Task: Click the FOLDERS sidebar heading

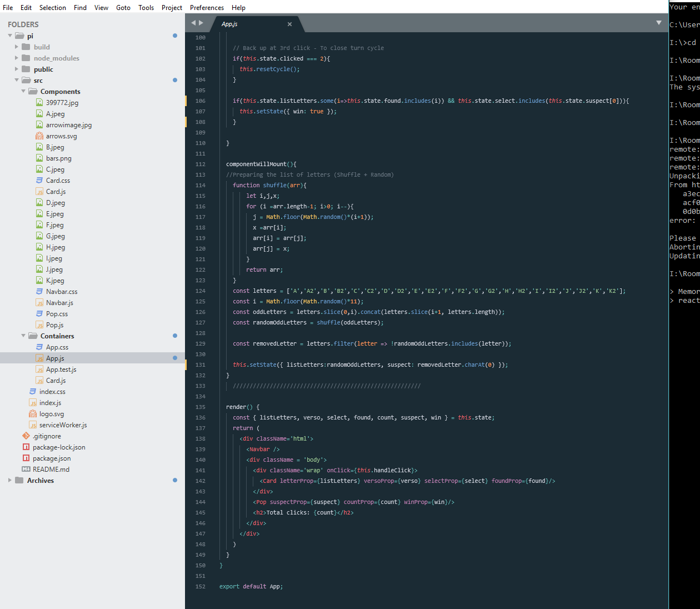Action: pyautogui.click(x=23, y=24)
